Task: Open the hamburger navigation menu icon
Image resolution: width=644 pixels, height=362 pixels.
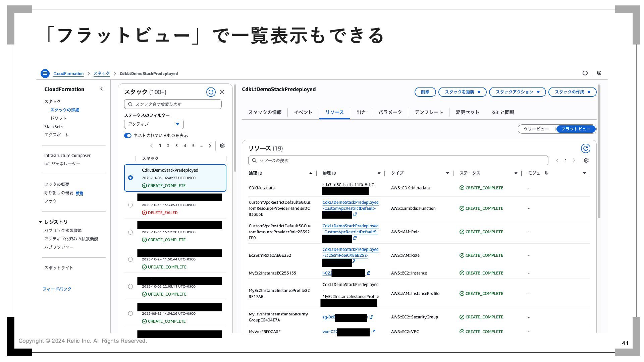Action: point(45,73)
